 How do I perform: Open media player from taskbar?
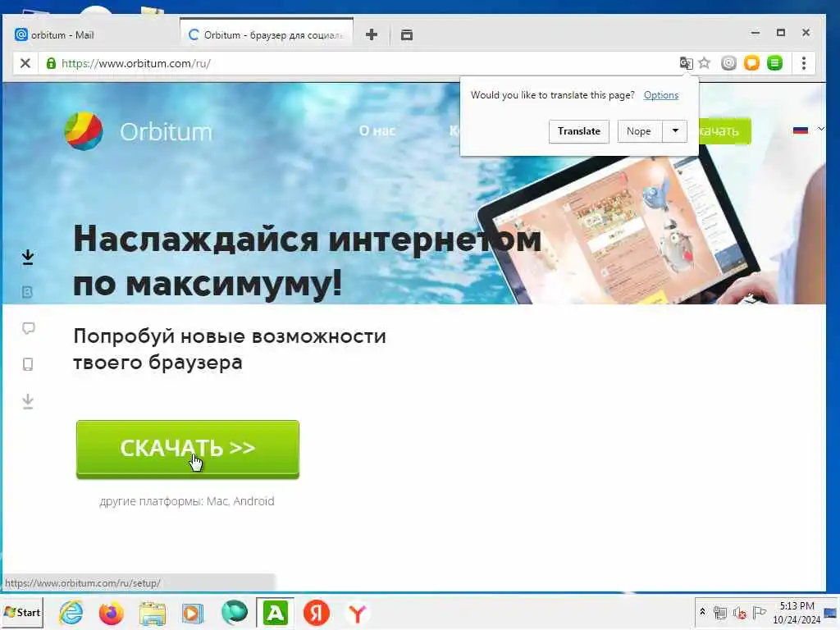click(193, 613)
